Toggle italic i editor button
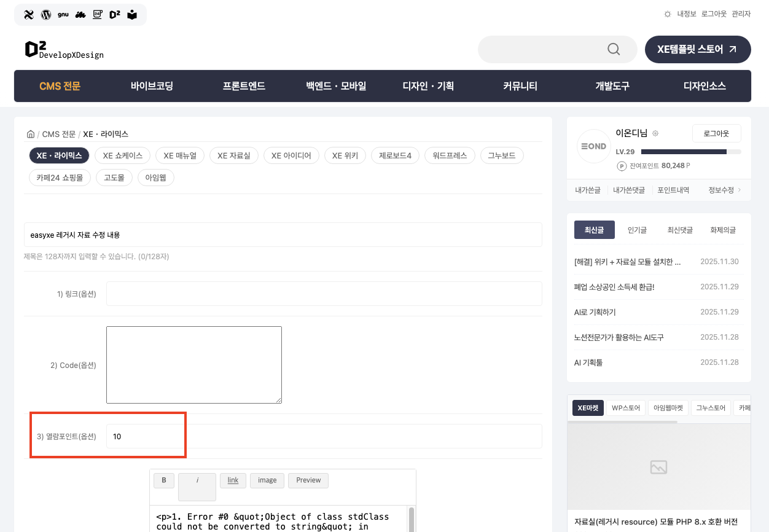This screenshot has height=532, width=769. pos(197,487)
